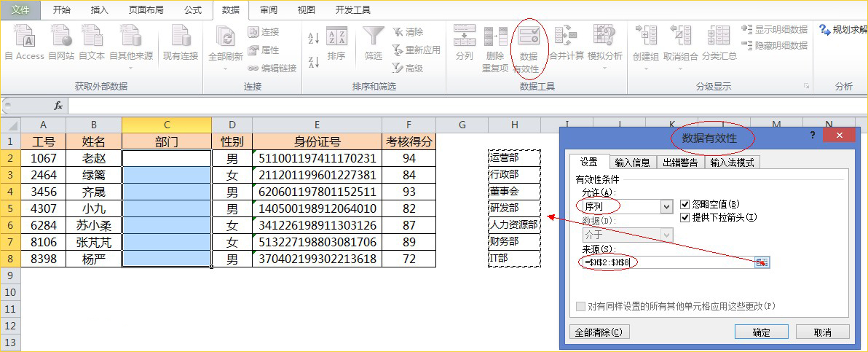The width and height of the screenshot is (868, 352).
Task: Click 隐藏明细数据 button
Action: click(774, 45)
